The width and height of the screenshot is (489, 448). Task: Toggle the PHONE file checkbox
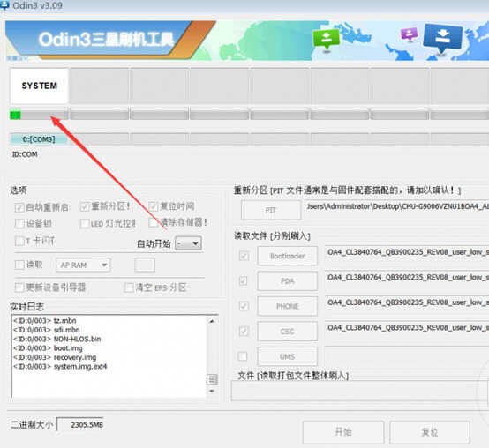point(244,306)
